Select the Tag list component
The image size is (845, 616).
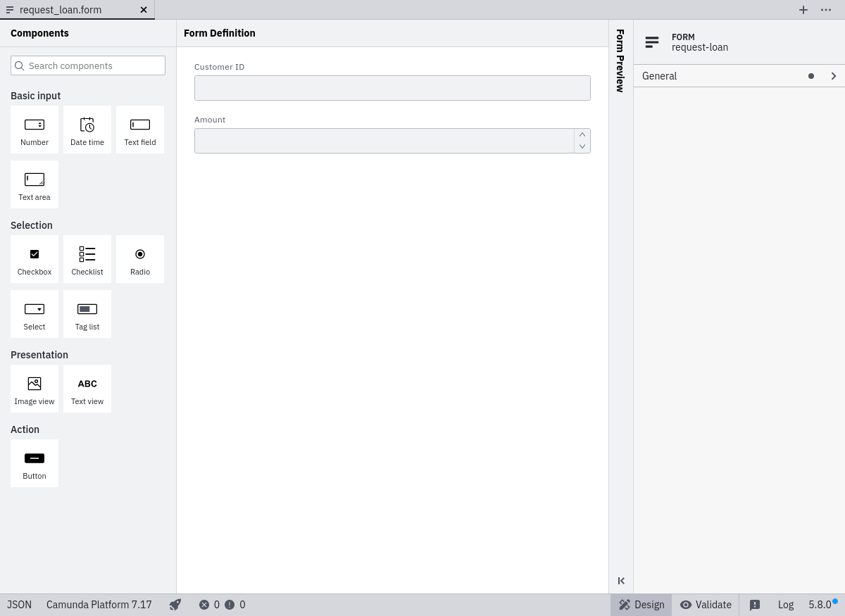tap(87, 315)
